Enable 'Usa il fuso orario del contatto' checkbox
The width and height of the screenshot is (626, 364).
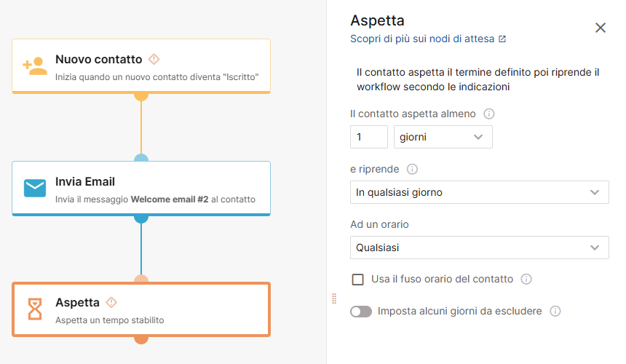357,280
